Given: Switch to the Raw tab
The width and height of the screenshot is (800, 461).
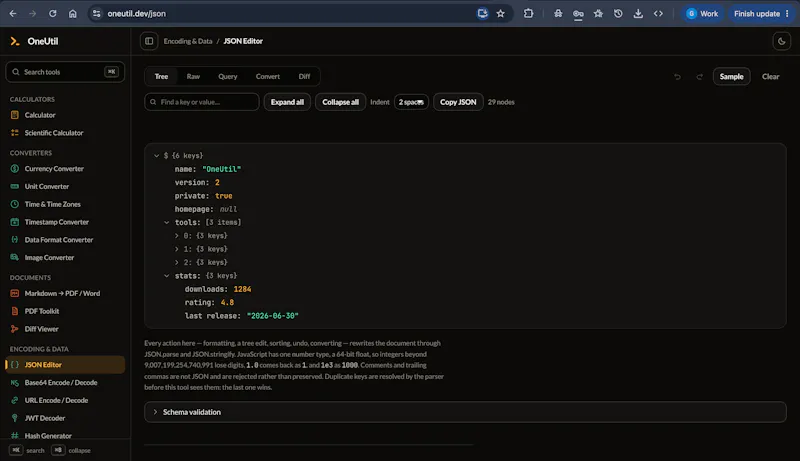Looking at the screenshot, I should [x=193, y=76].
